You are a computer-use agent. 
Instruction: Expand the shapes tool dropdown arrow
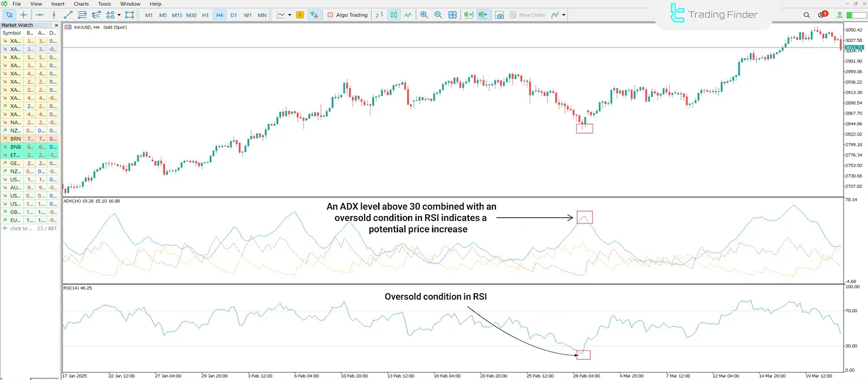pyautogui.click(x=119, y=15)
